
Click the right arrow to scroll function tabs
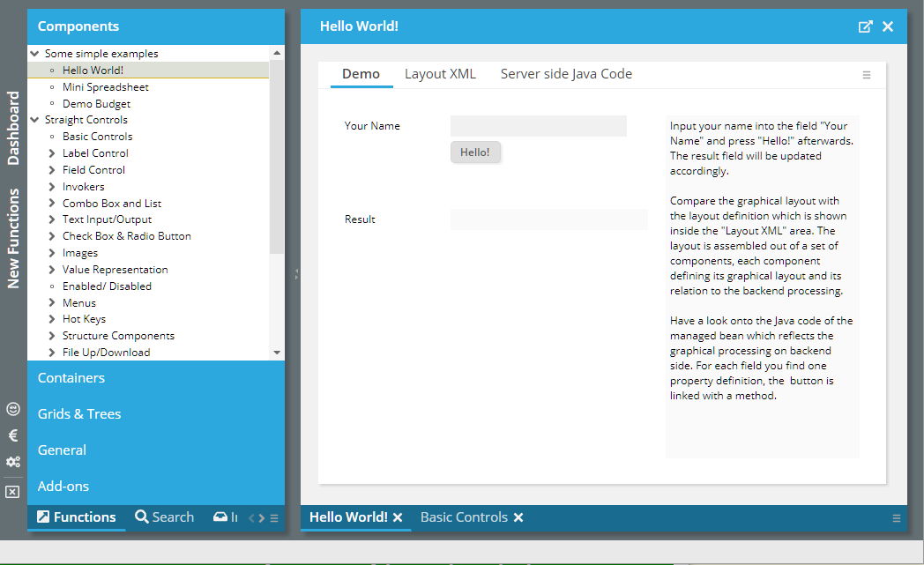click(x=261, y=518)
